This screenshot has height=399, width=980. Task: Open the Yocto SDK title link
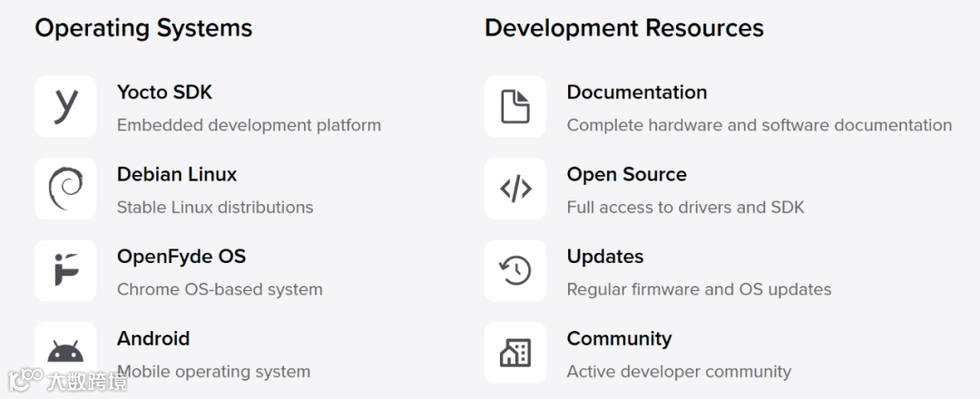point(164,92)
